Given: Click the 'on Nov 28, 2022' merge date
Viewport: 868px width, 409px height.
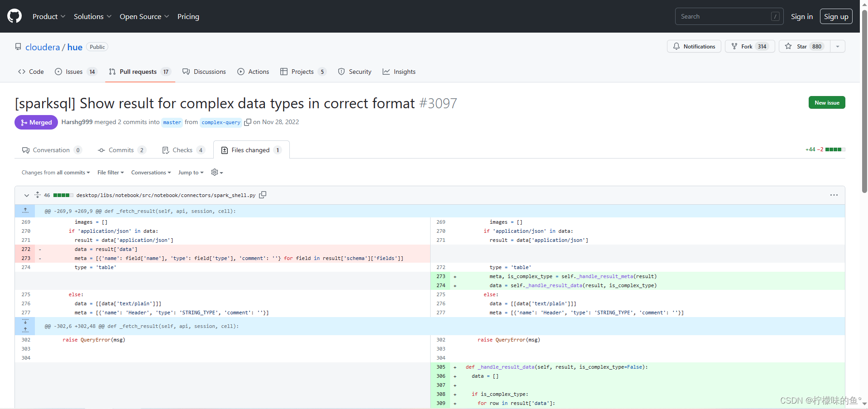Looking at the screenshot, I should click(x=276, y=122).
